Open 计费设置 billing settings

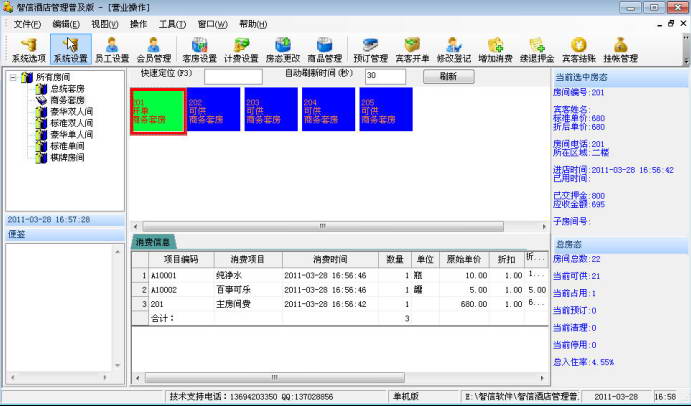click(241, 50)
